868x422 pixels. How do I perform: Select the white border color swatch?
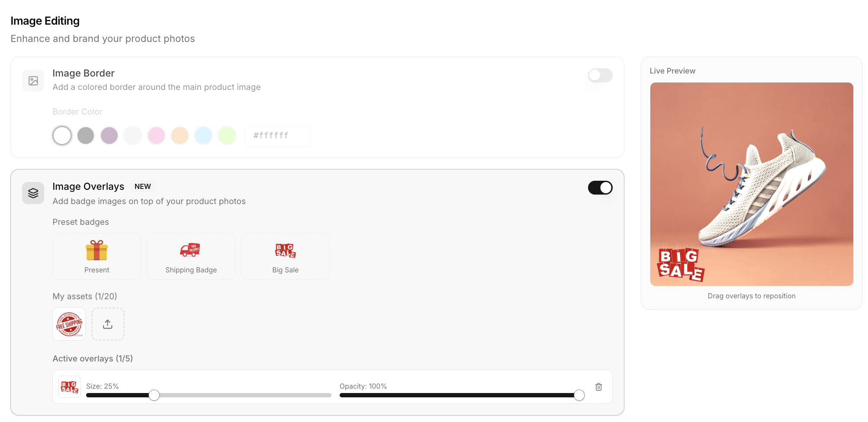tap(62, 135)
